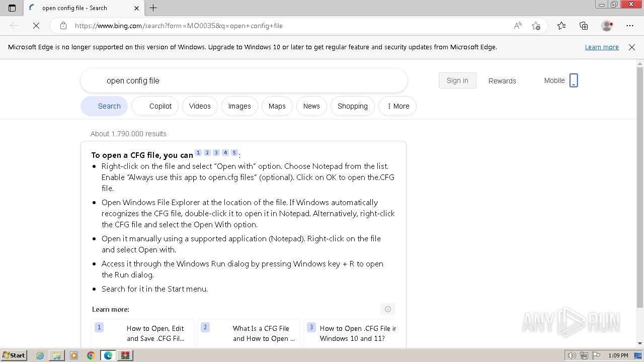Open the Windows Start menu
Screen dimensions: 644x362
point(14,355)
